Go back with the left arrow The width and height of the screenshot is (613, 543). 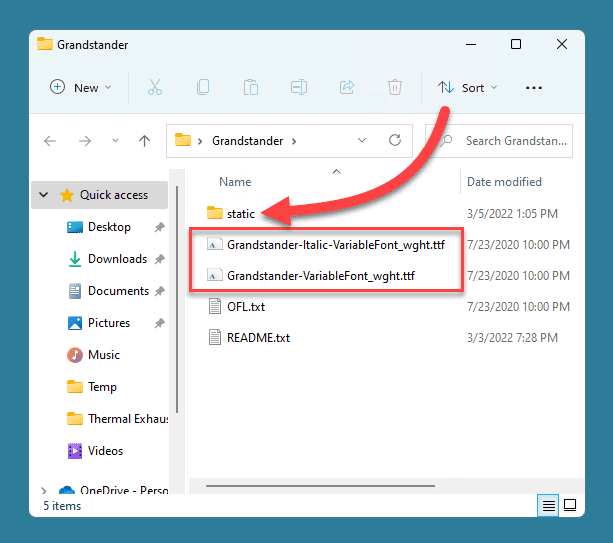[50, 141]
